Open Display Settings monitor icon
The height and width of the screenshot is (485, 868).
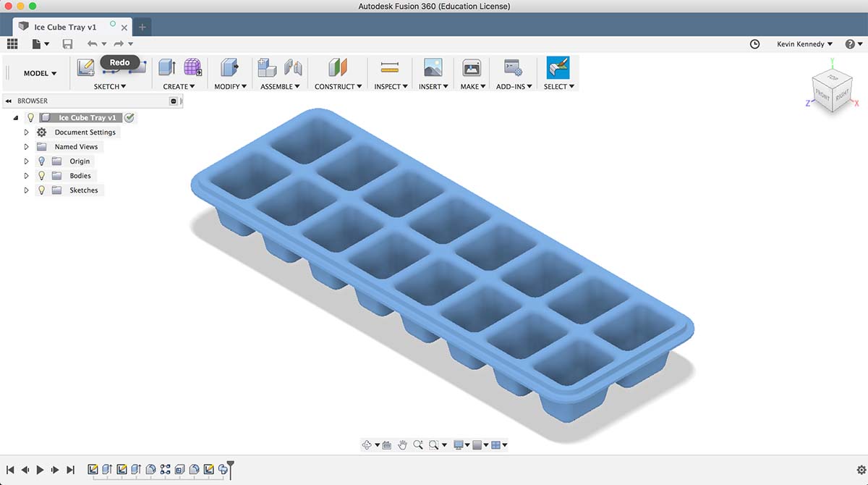(458, 445)
